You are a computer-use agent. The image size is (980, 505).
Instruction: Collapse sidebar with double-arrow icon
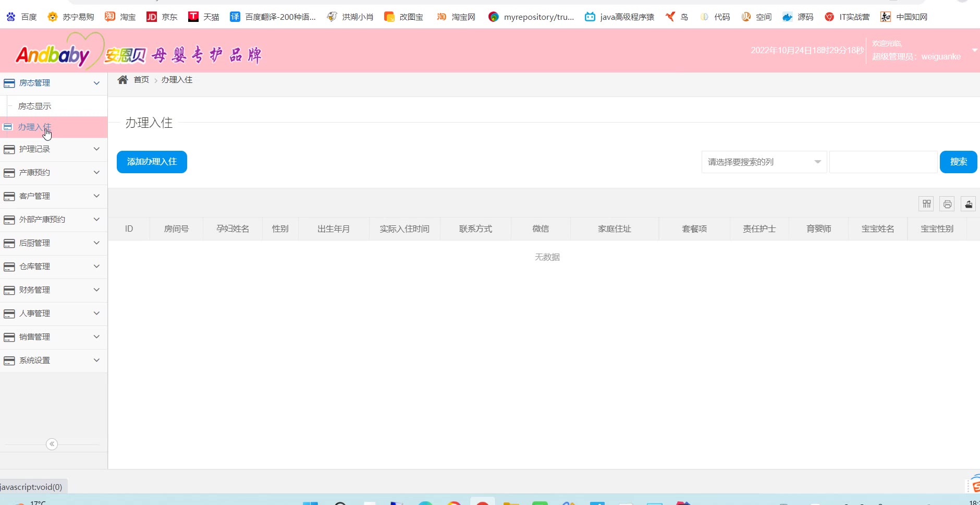point(52,444)
